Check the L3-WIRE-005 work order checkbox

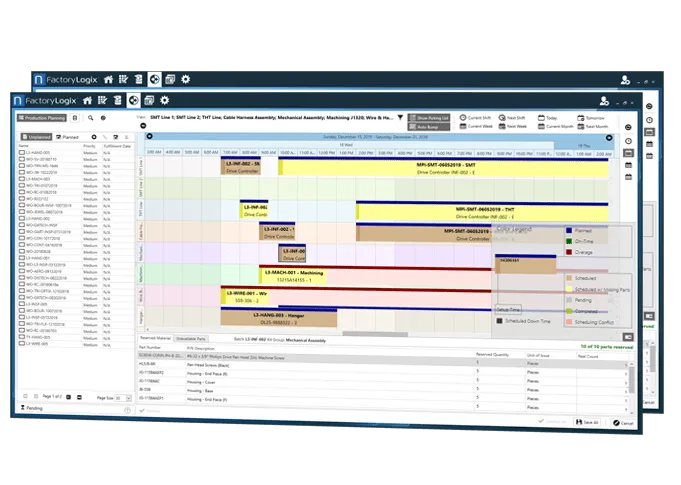pyautogui.click(x=21, y=344)
